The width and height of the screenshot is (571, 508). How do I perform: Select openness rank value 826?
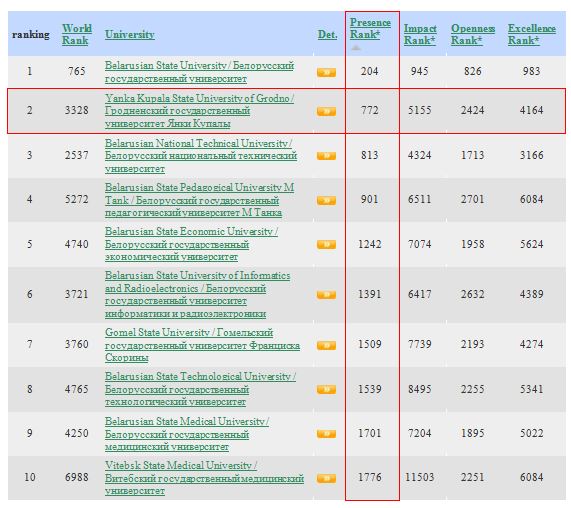(473, 71)
